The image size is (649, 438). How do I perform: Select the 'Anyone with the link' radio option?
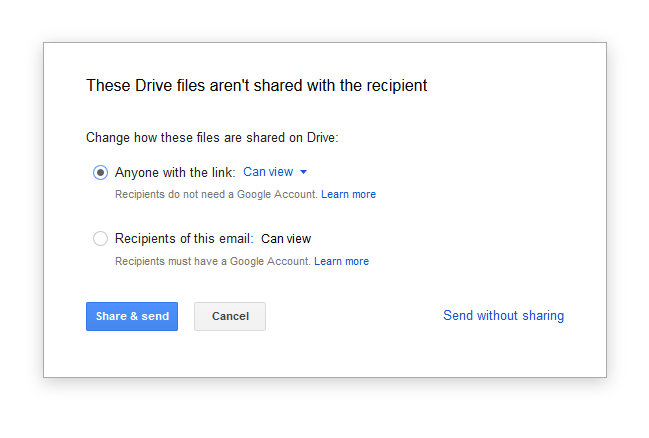(x=100, y=172)
